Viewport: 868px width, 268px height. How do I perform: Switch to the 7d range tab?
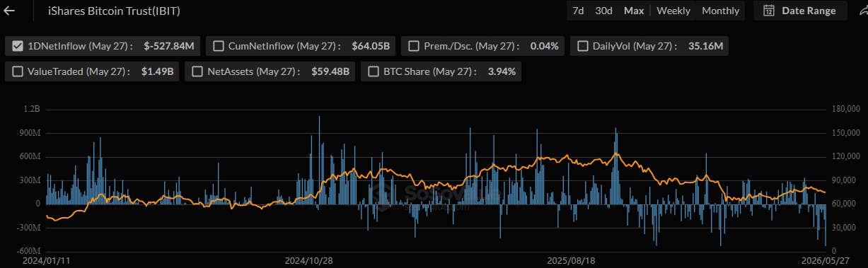[x=578, y=11]
